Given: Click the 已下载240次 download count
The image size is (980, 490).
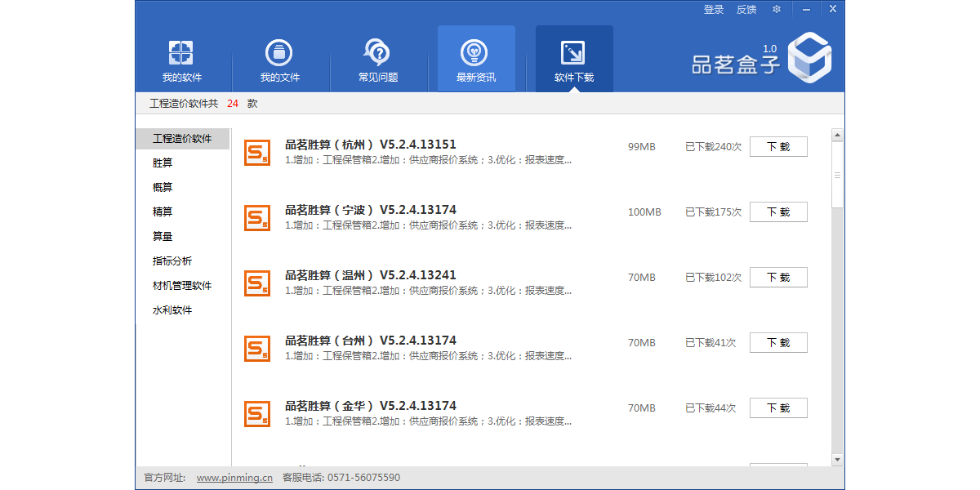Looking at the screenshot, I should coord(714,147).
